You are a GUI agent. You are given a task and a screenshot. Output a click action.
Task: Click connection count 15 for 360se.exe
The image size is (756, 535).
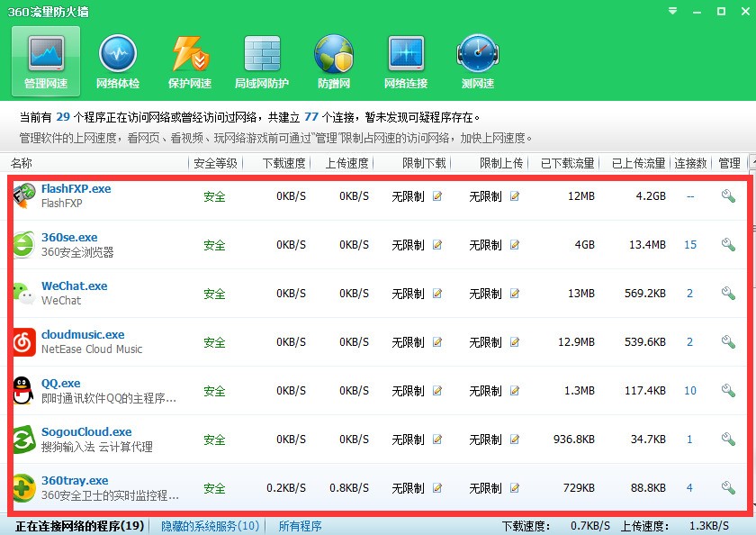(x=690, y=245)
